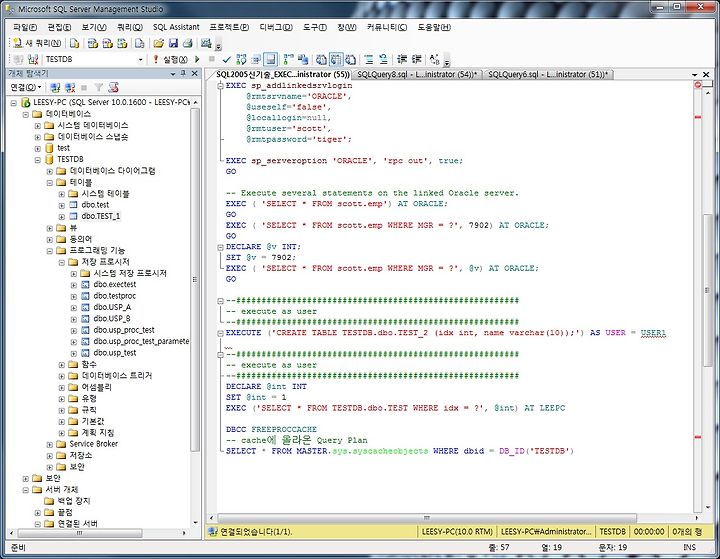Select the dbo.usp_proc_test procedure
Viewport: 720px width, 559px height.
coord(124,330)
